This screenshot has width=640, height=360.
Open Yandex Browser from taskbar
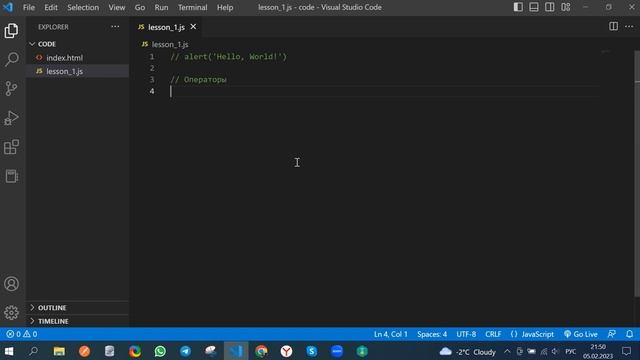[x=287, y=351]
